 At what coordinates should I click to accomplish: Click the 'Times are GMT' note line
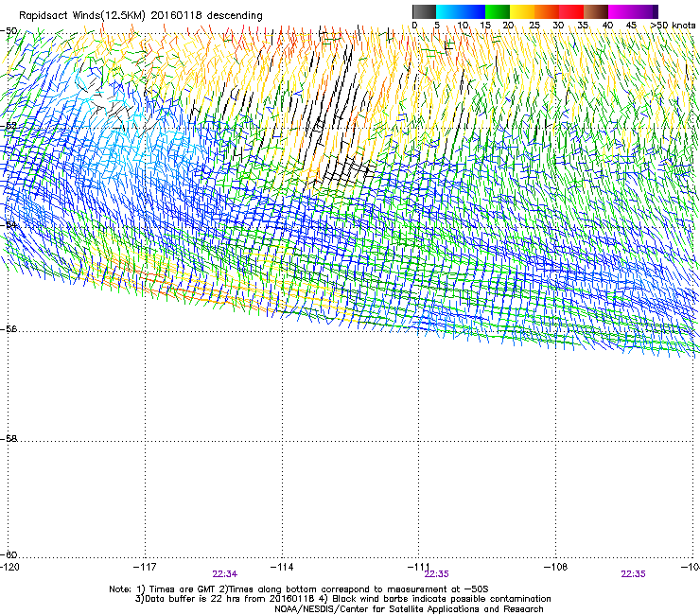(x=299, y=589)
